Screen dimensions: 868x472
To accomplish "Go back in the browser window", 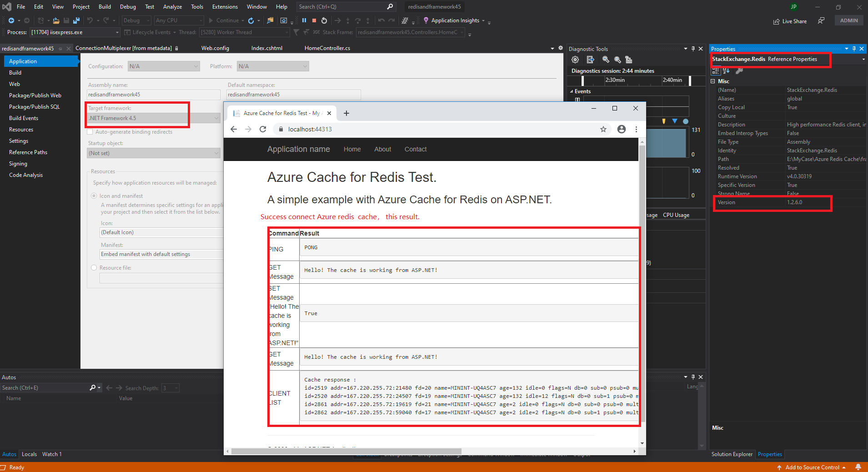I will (x=234, y=129).
